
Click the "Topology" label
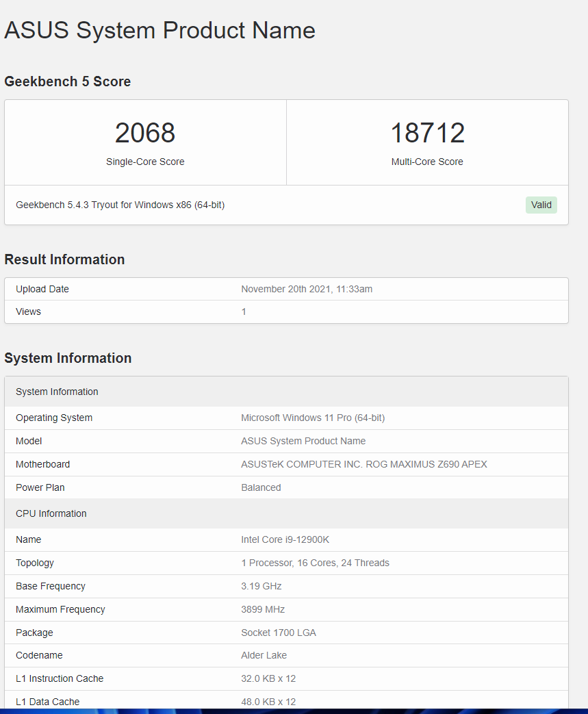coord(35,563)
